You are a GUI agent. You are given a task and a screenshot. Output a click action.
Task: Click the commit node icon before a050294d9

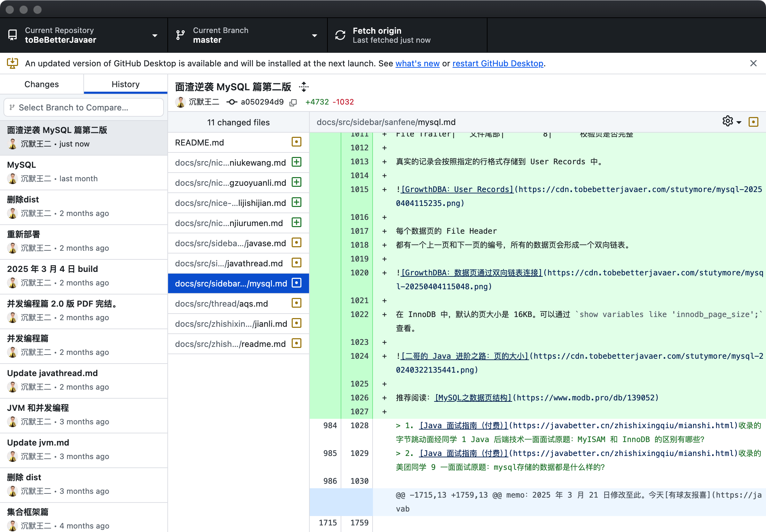[231, 102]
